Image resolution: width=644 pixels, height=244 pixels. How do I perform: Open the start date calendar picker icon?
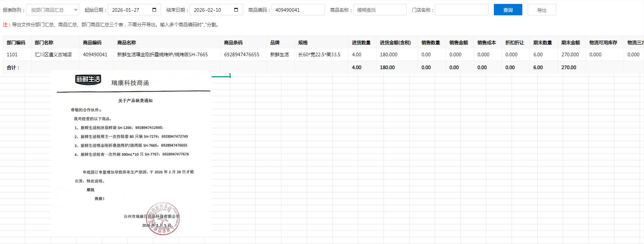tap(154, 10)
